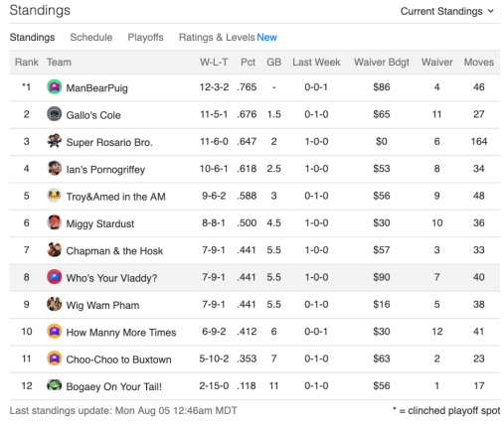Viewport: 504px width, 431px height.
Task: Switch to the Schedule tab
Action: click(x=91, y=38)
